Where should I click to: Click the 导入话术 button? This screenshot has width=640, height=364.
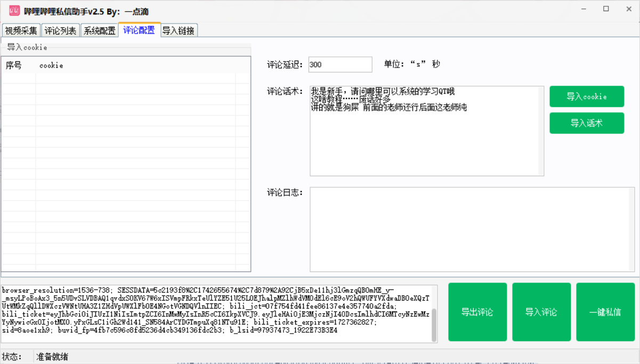[587, 123]
